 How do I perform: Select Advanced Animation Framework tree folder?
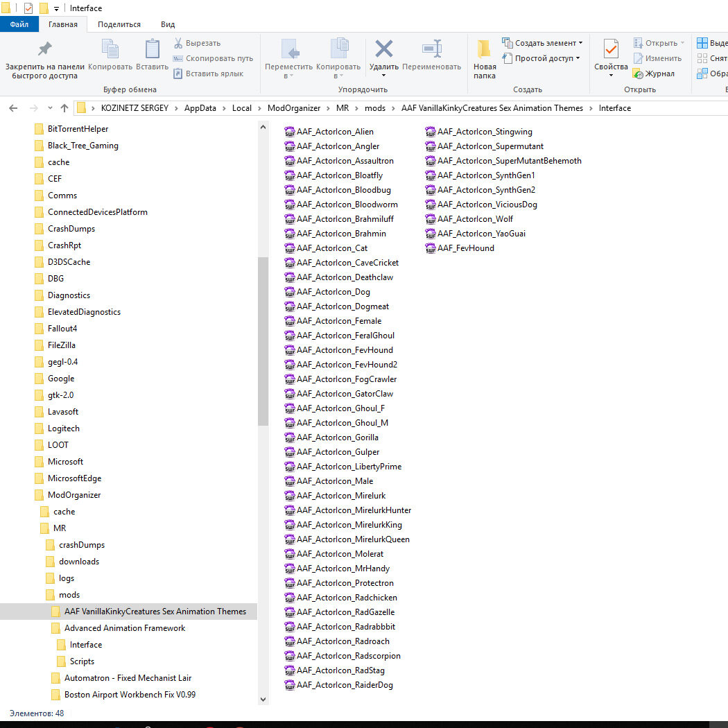124,628
